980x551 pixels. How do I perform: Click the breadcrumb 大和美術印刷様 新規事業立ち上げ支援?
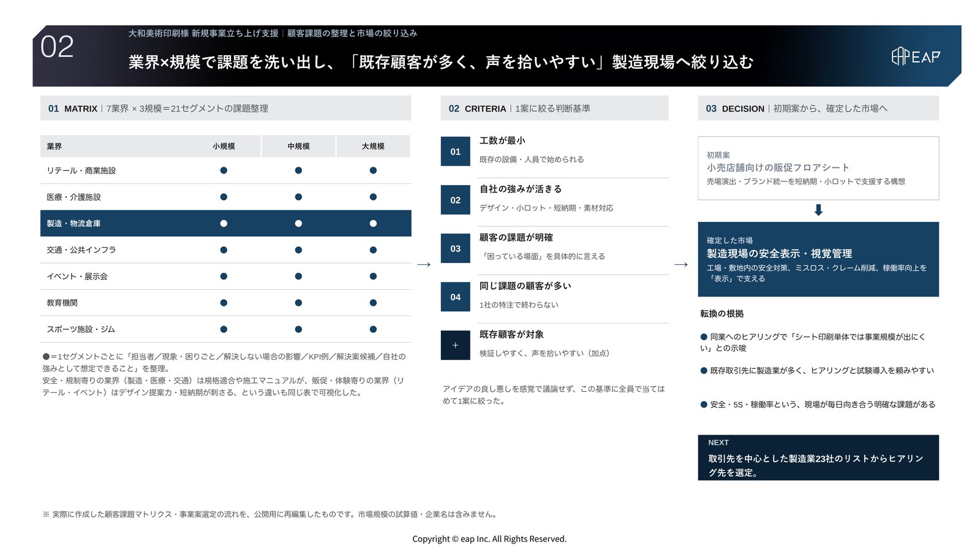pos(203,33)
